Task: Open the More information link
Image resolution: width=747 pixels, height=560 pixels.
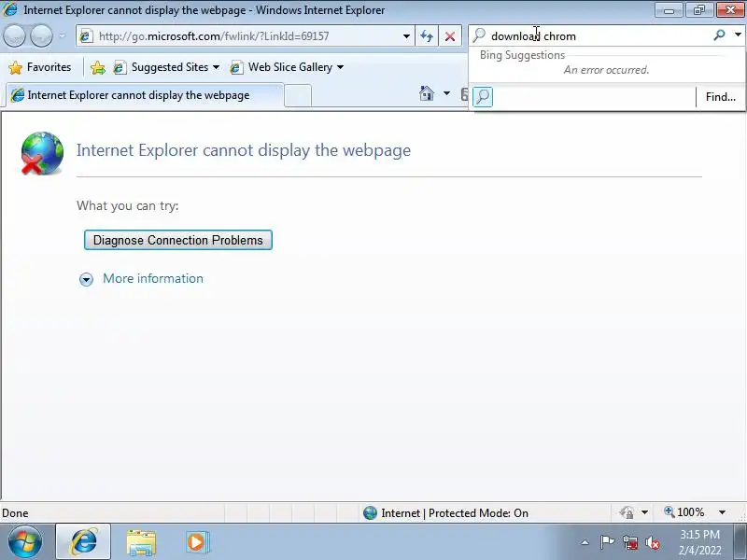Action: tap(153, 278)
